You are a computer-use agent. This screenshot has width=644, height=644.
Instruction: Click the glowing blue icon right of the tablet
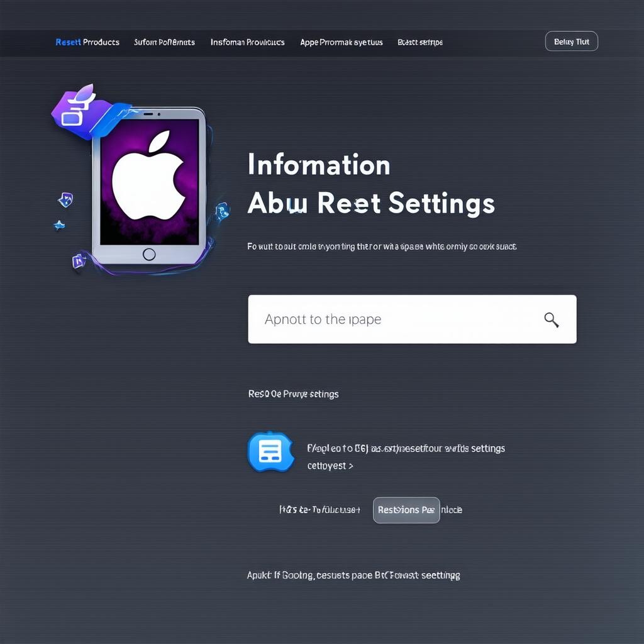pos(221,211)
